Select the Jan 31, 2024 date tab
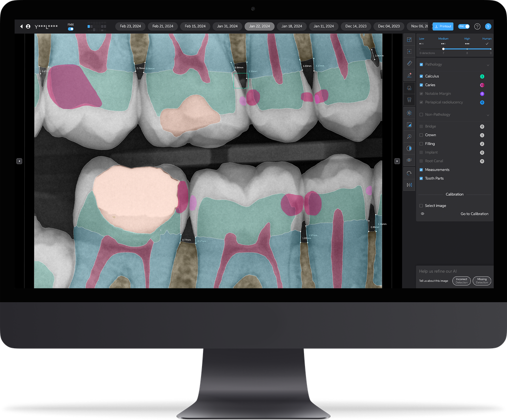507x420 pixels. pos(227,26)
